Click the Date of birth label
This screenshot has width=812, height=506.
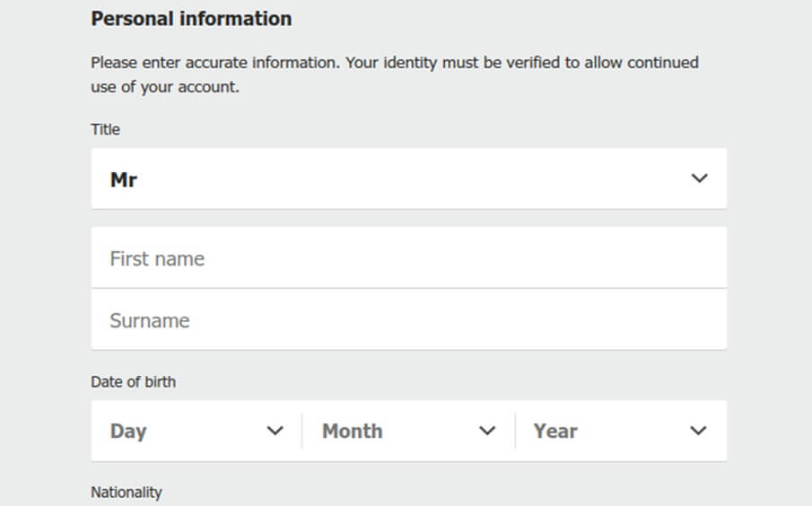point(133,381)
